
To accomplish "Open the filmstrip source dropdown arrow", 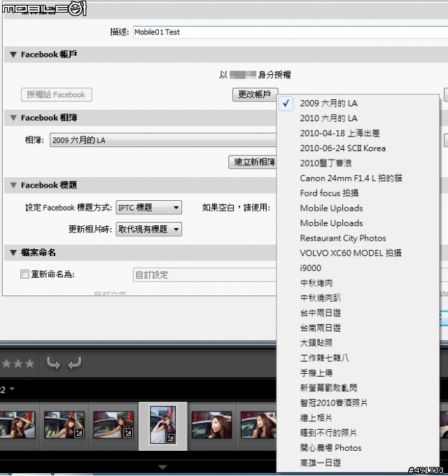I will [12, 388].
